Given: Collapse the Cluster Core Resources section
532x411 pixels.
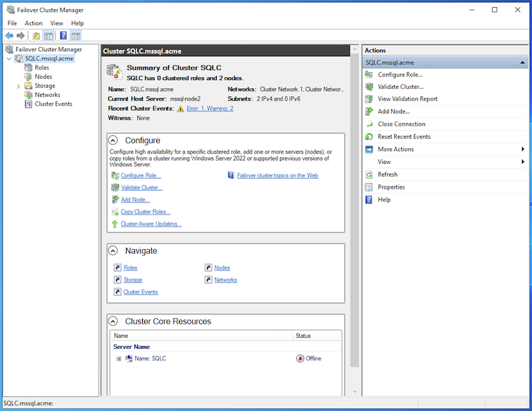Looking at the screenshot, I should 113,321.
